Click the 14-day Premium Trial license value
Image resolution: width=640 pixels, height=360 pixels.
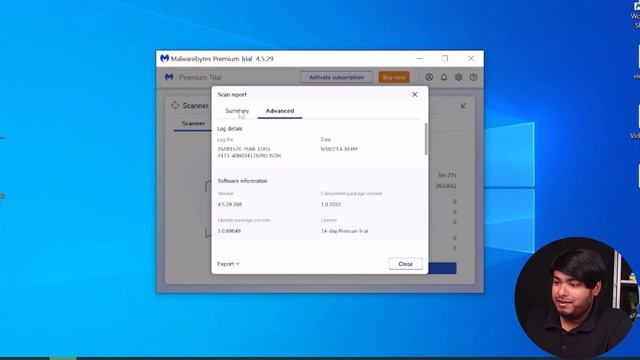click(344, 231)
